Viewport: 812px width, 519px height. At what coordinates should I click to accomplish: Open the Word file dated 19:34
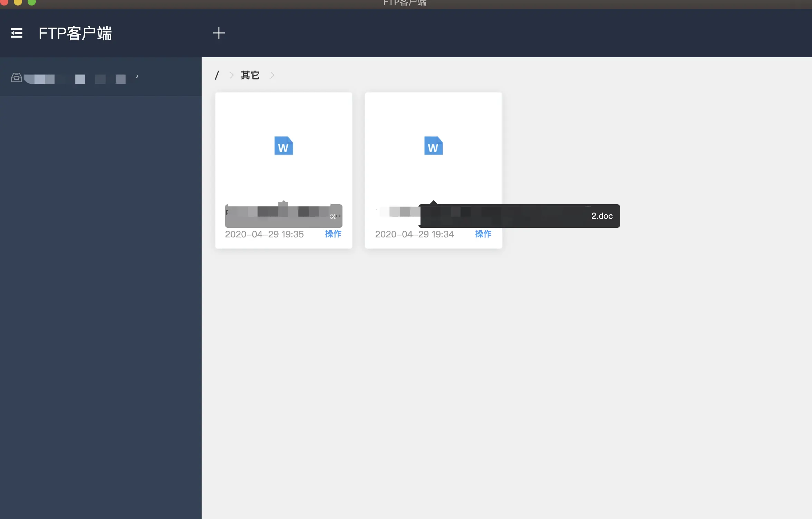coord(433,146)
